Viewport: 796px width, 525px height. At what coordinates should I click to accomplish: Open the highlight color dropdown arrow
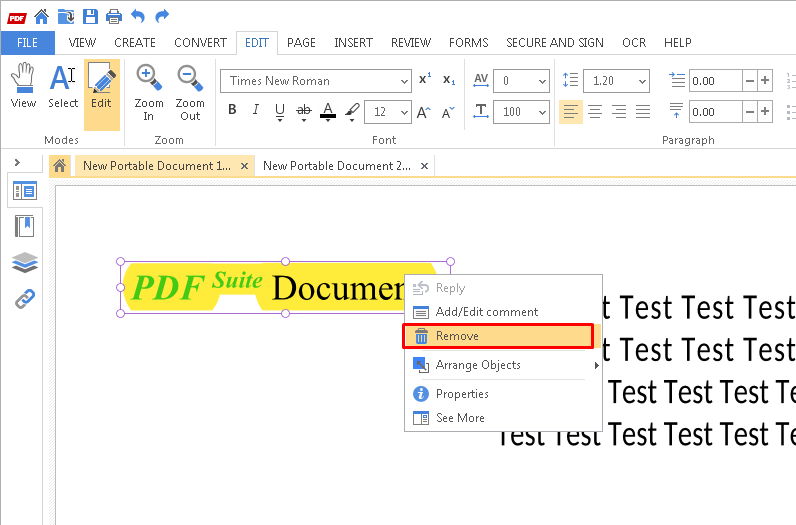pos(352,120)
